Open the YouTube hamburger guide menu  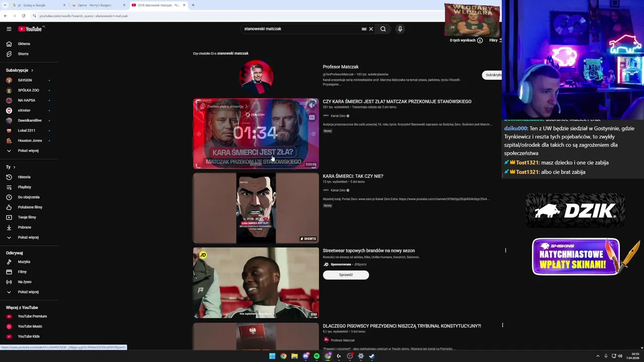[9, 29]
